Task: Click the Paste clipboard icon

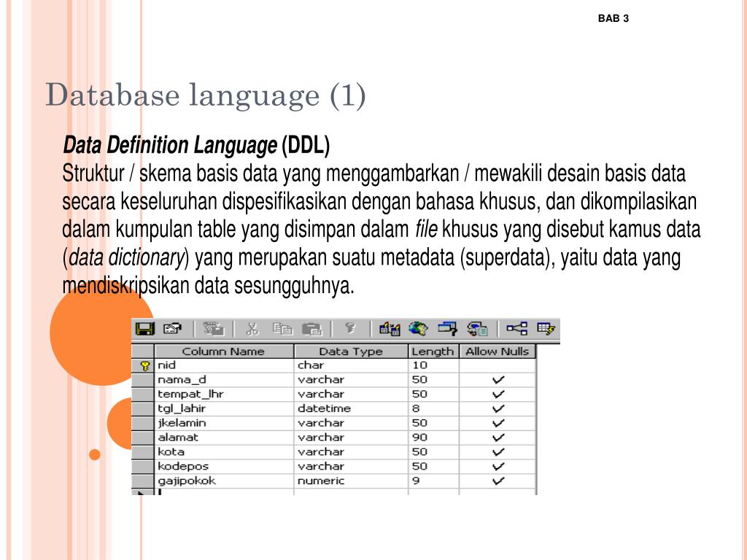Action: [312, 329]
